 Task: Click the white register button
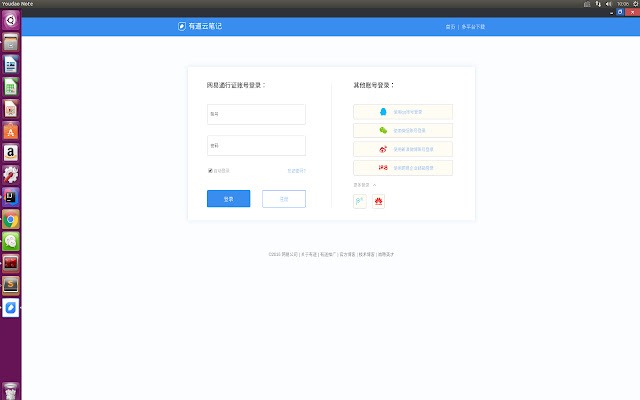[x=284, y=199]
